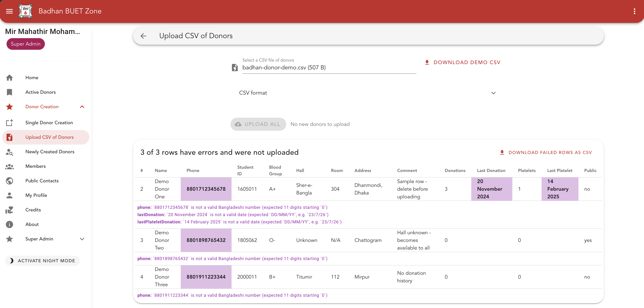Viewport: 644px width, 308px height.
Task: Open Members in the sidebar
Action: pos(46,166)
